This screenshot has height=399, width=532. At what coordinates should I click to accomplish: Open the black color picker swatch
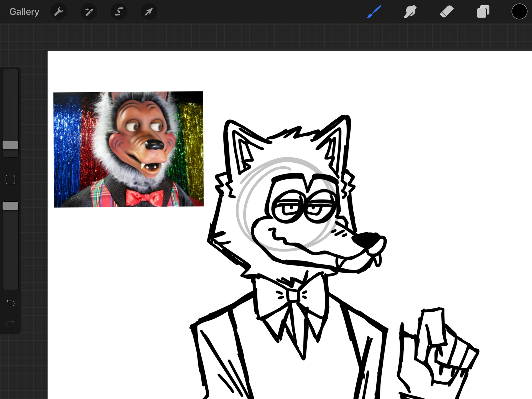519,12
